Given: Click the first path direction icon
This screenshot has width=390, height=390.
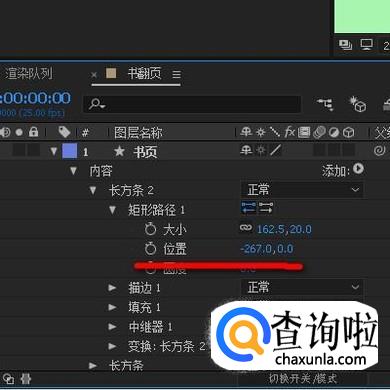Looking at the screenshot, I should [249, 208].
